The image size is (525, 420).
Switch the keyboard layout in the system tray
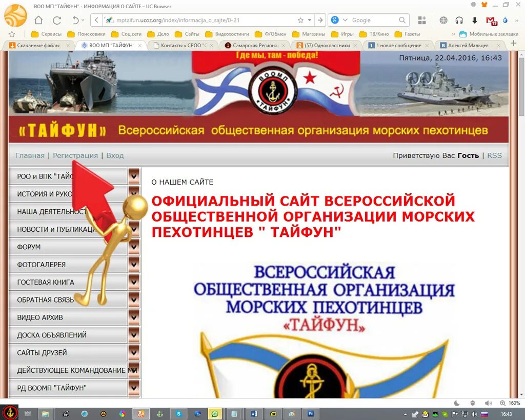pyautogui.click(x=485, y=414)
